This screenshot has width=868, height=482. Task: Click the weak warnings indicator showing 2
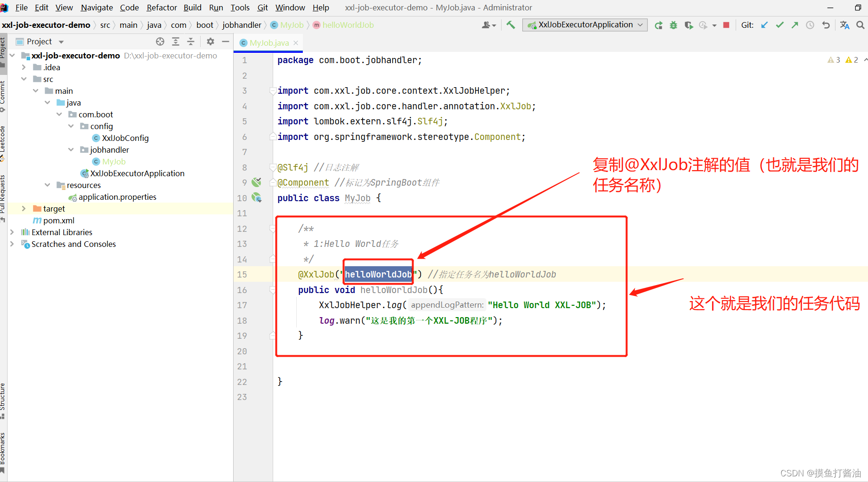852,60
